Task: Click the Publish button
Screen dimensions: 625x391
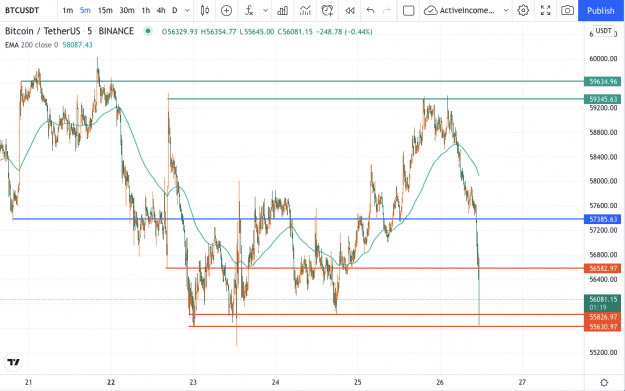Action: [601, 10]
